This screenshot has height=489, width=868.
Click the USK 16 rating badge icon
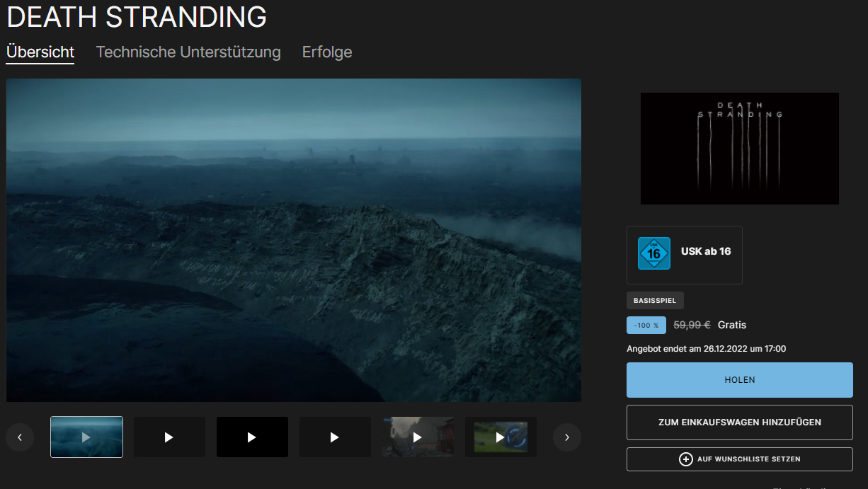pyautogui.click(x=654, y=253)
